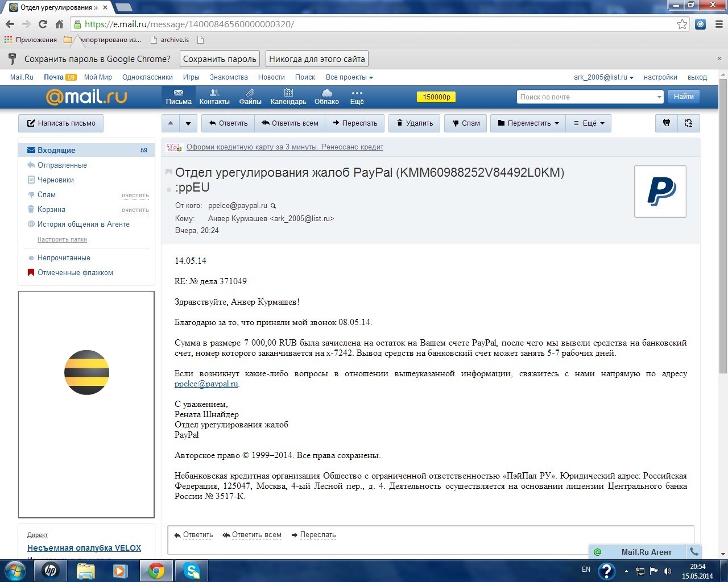Click Написать письмо to compose

(61, 123)
